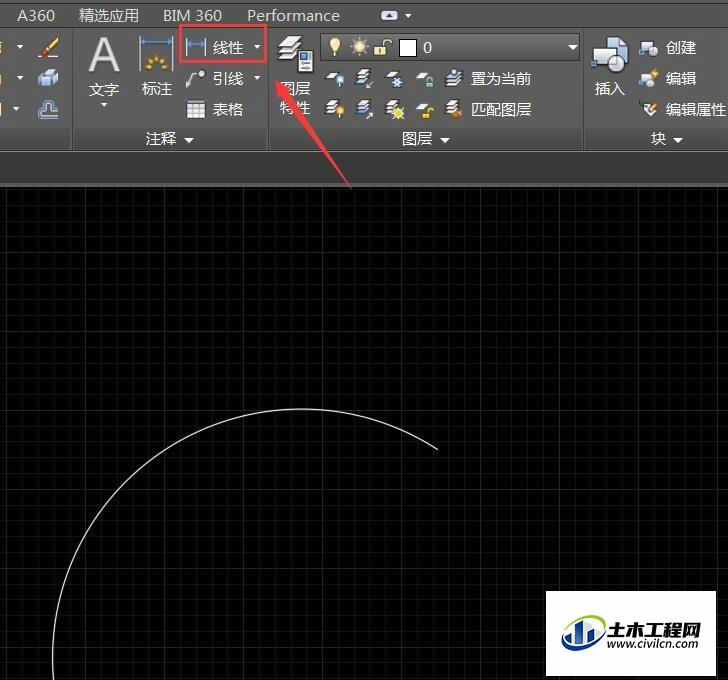This screenshot has width=728, height=680.
Task: Expand the Block (块) panel
Action: (x=667, y=139)
